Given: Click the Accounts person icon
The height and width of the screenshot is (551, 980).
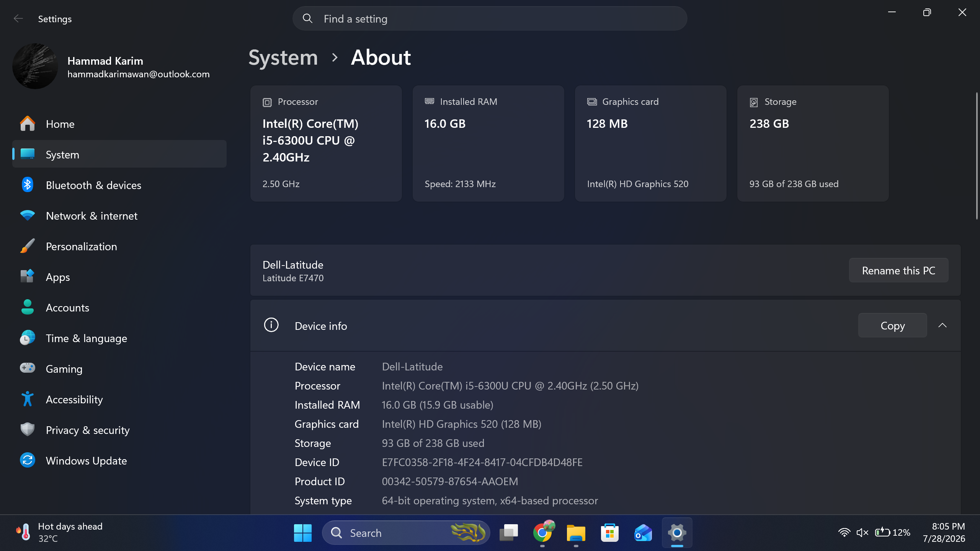Looking at the screenshot, I should [x=28, y=307].
